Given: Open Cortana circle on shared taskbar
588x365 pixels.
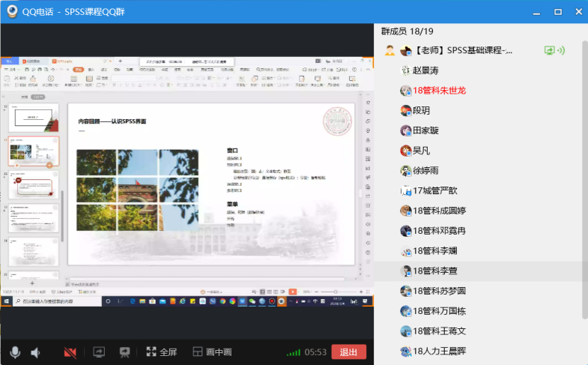Looking at the screenshot, I should 108,301.
